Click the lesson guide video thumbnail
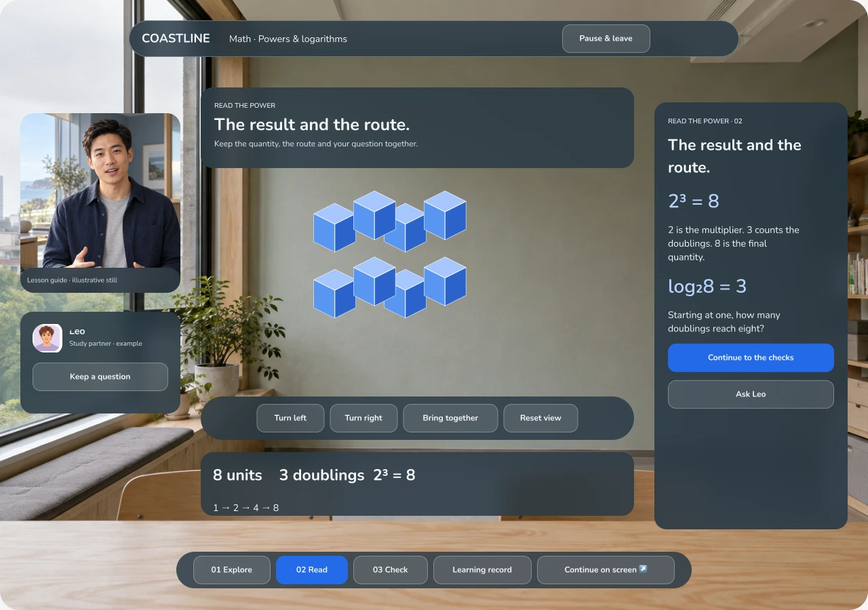This screenshot has width=868, height=610. pos(100,203)
